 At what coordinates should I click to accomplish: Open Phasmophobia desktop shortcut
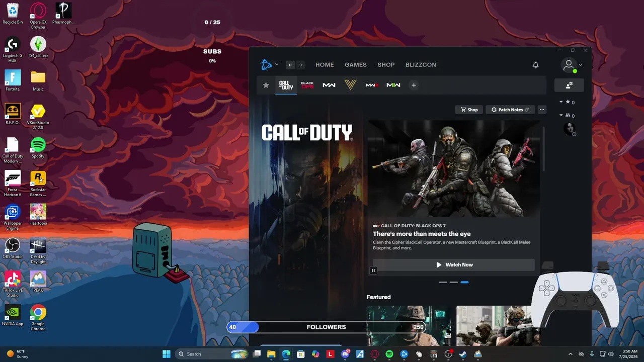pos(63,13)
